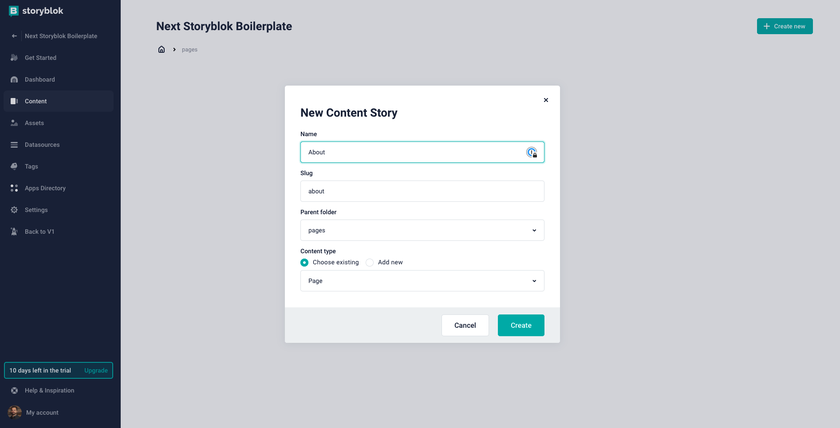Select the Choose existing radio option
Image resolution: width=840 pixels, height=428 pixels.
click(x=304, y=262)
